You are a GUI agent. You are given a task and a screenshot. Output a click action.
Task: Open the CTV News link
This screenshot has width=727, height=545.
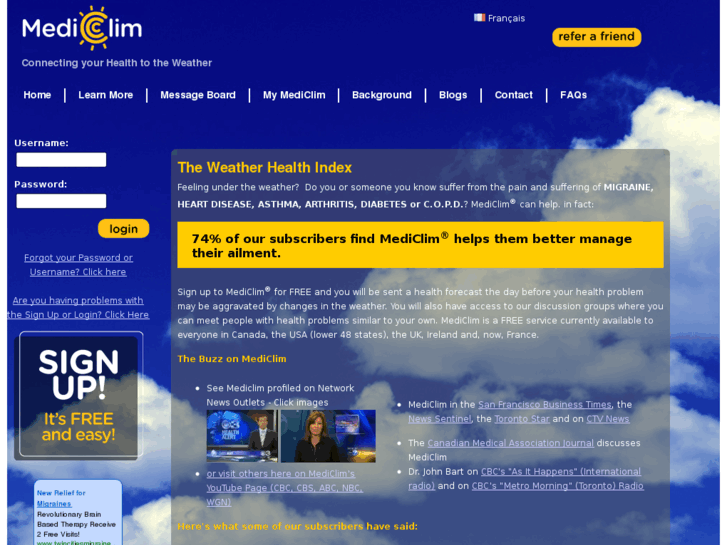[x=608, y=419]
